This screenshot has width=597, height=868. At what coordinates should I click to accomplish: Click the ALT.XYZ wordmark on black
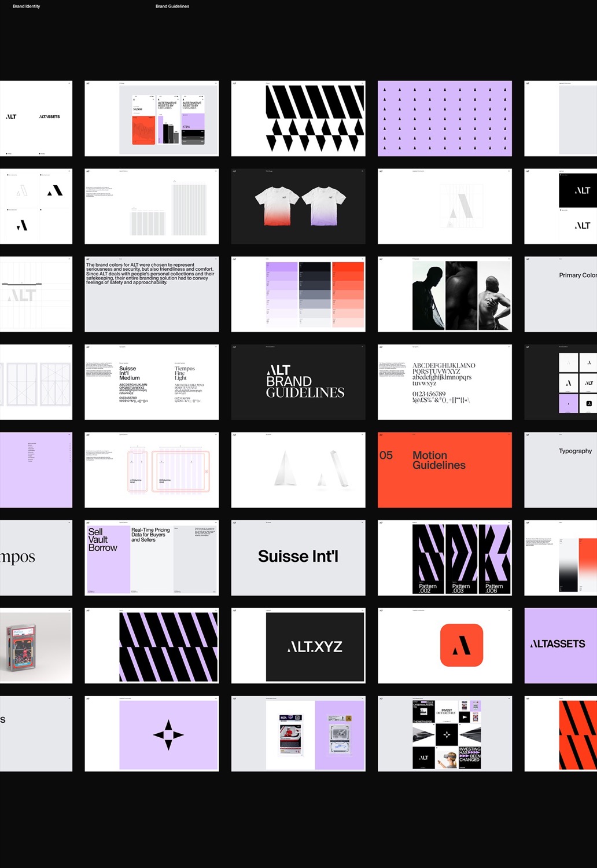(x=315, y=646)
